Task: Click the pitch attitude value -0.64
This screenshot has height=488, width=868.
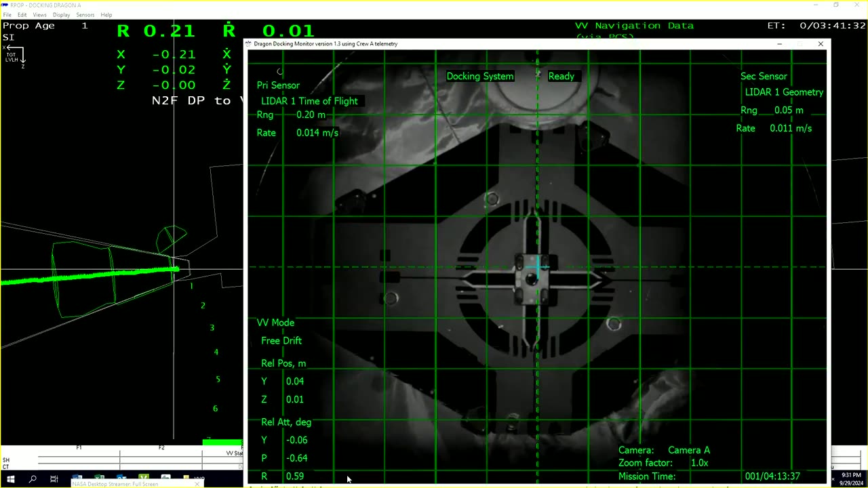Action: click(x=296, y=458)
